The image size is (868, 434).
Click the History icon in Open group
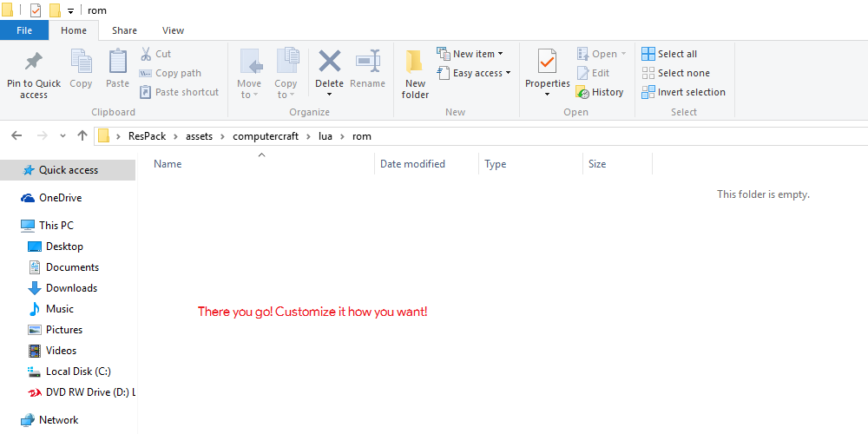[x=583, y=92]
